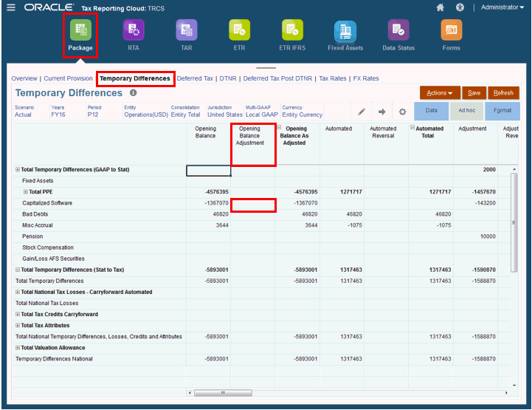Viewport: 532px width, 410px height.
Task: Open the Forms card icon
Action: 452,30
